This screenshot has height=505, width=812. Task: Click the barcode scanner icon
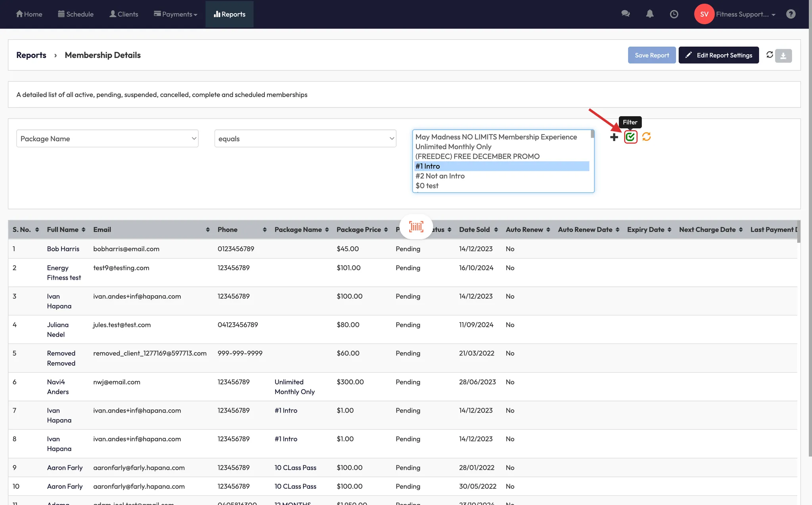[x=416, y=227]
